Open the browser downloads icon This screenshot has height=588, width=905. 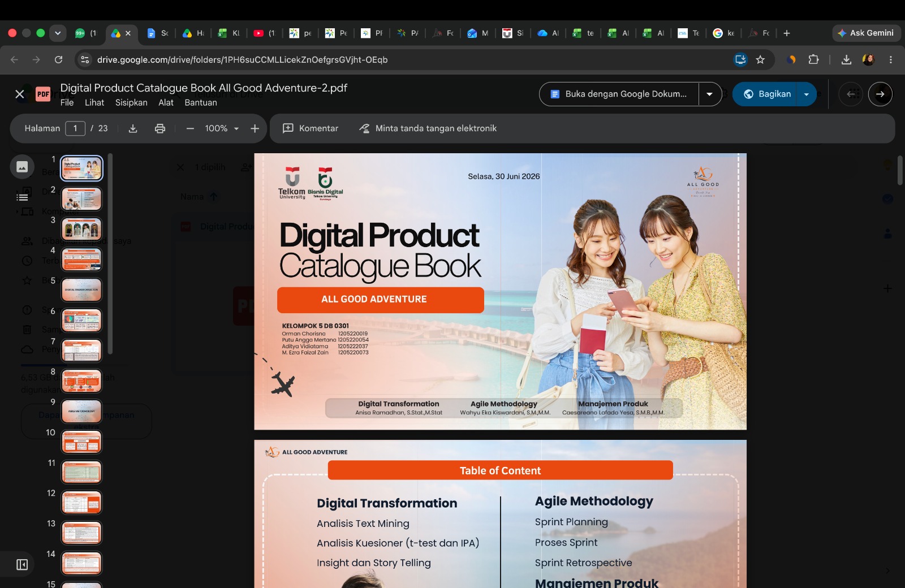(x=846, y=59)
